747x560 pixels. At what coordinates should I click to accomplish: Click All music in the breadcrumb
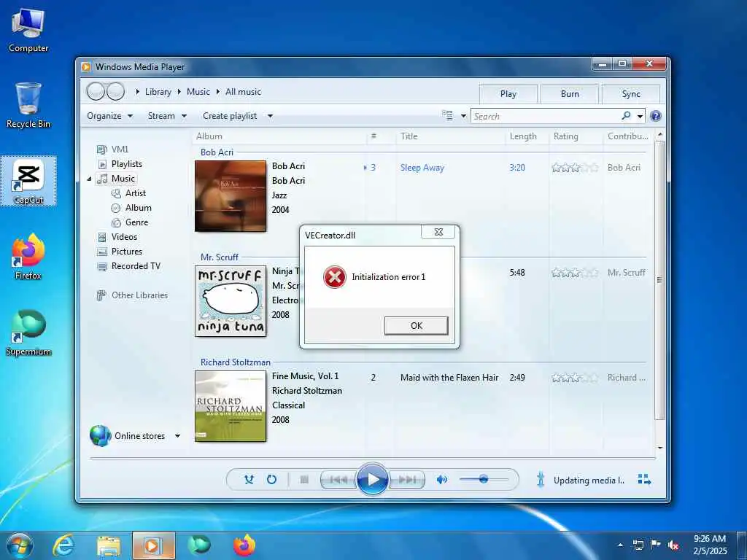243,92
